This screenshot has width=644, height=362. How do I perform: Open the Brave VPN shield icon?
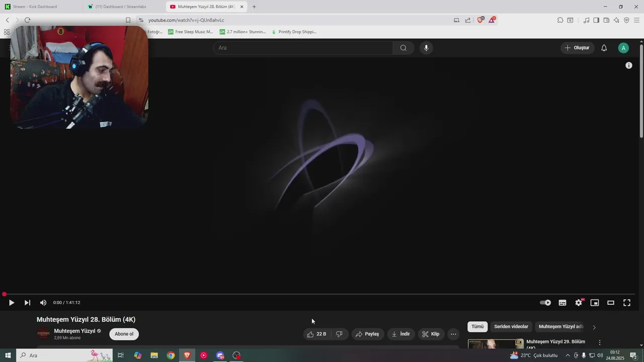pyautogui.click(x=626, y=20)
